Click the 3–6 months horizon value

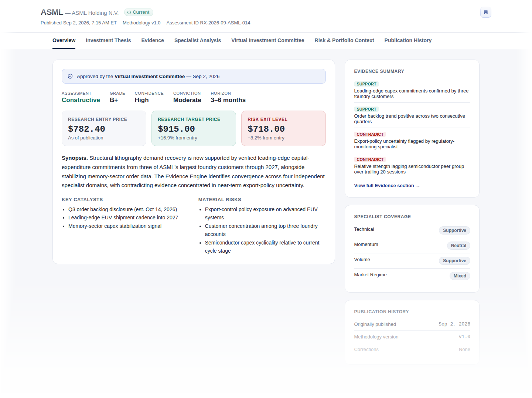pyautogui.click(x=228, y=100)
